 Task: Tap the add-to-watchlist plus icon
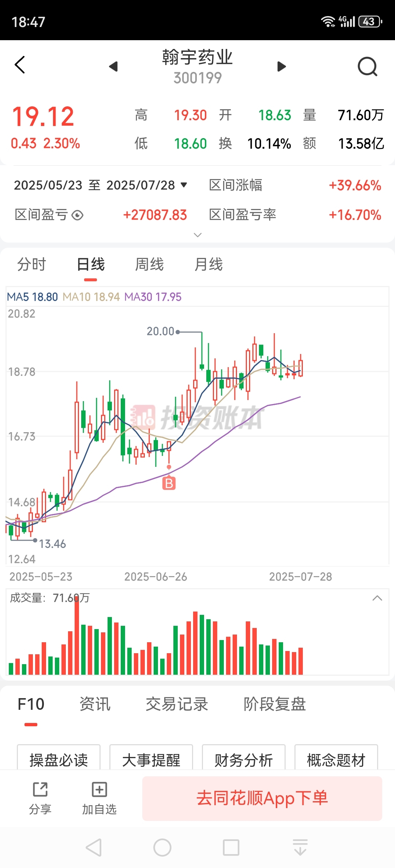(x=99, y=789)
